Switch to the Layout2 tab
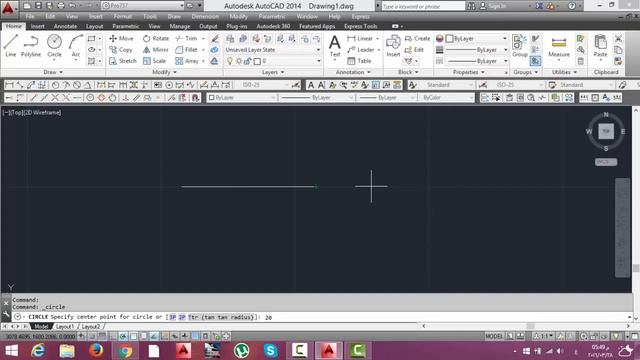This screenshot has width=640, height=360. [91, 327]
